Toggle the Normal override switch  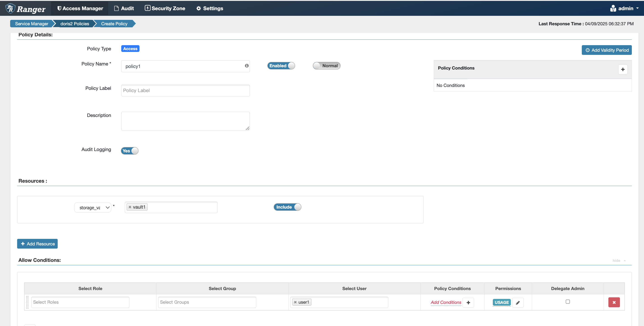(327, 66)
